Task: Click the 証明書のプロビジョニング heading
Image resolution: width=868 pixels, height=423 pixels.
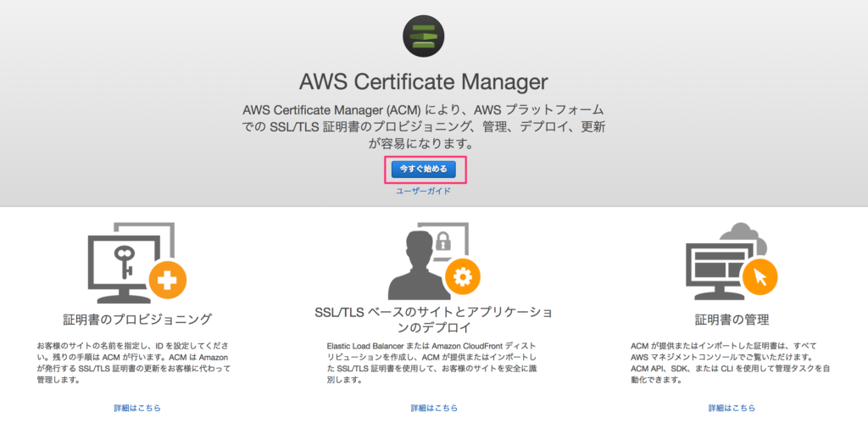Action: click(137, 320)
